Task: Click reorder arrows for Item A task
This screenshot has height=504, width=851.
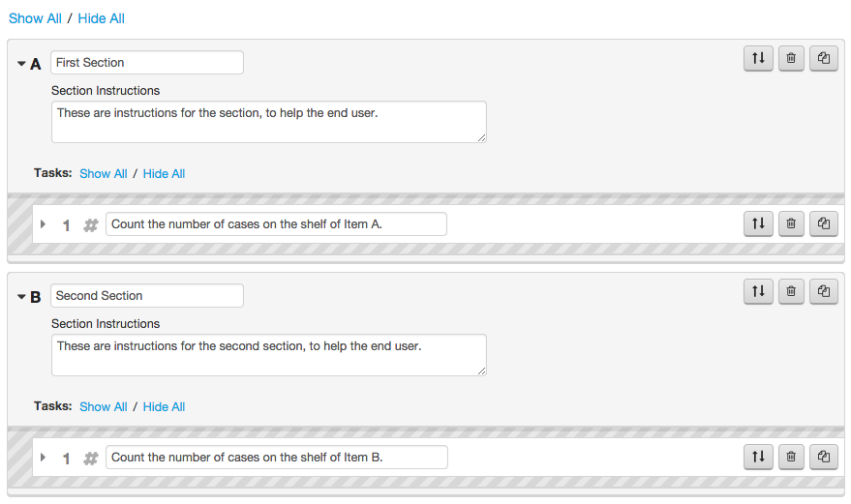Action: pos(758,223)
